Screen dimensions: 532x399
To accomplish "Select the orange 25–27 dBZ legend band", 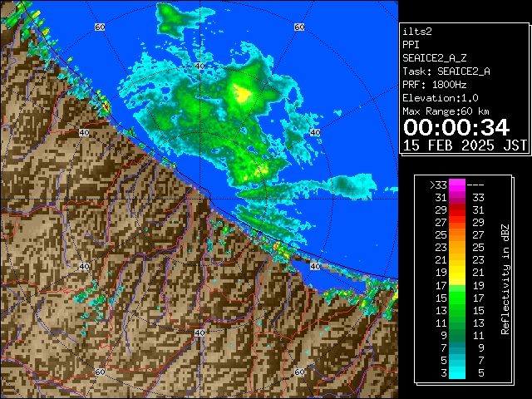I will pyautogui.click(x=457, y=234).
